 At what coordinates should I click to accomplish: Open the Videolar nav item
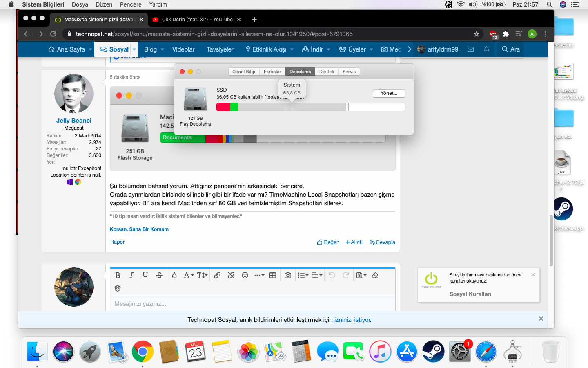pyautogui.click(x=183, y=49)
